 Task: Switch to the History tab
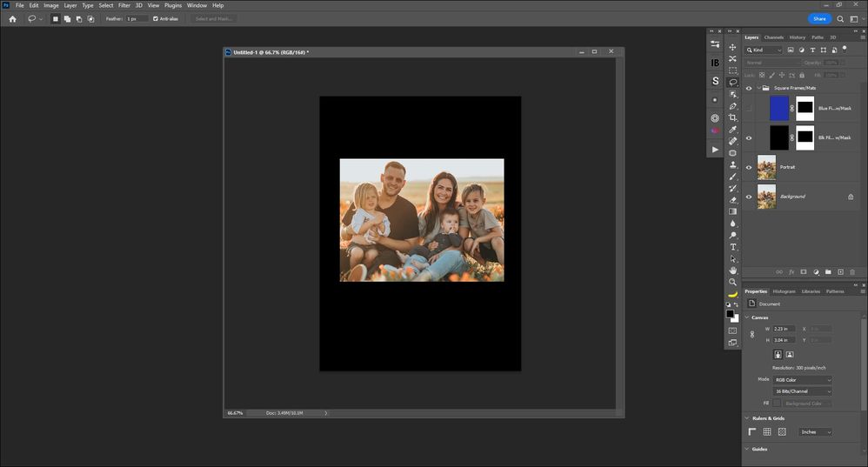tap(798, 37)
